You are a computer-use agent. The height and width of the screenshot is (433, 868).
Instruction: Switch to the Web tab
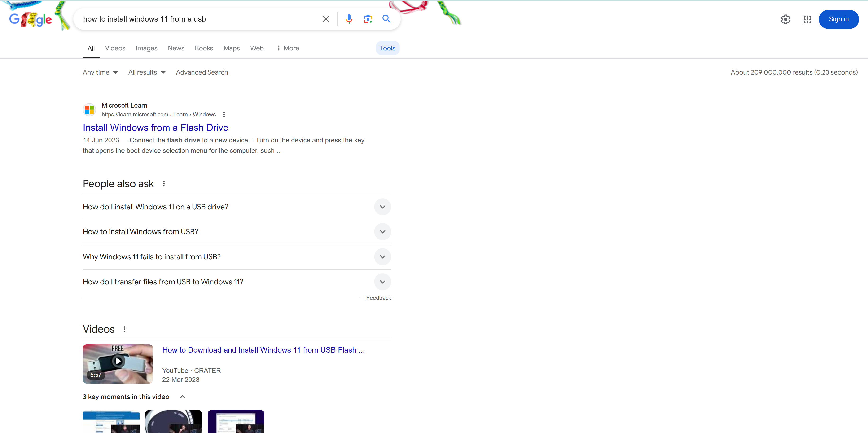click(257, 48)
